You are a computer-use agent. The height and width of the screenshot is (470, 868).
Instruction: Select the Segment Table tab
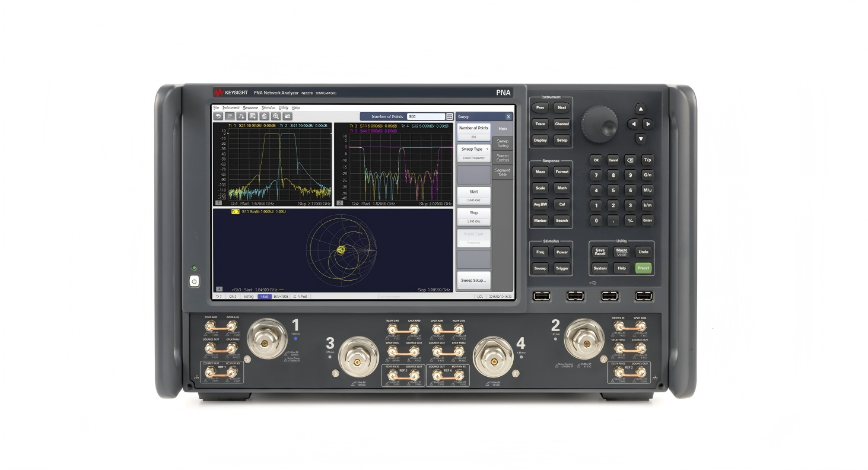(503, 173)
